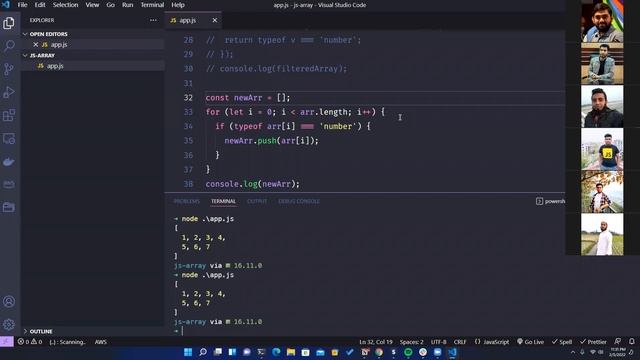Open the Edit menu
The image size is (640, 360).
coord(40,5)
